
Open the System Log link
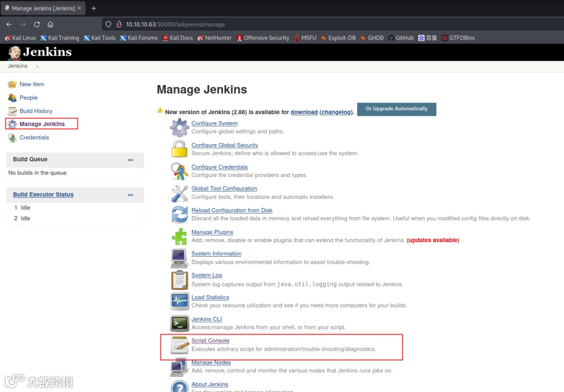pyautogui.click(x=206, y=275)
